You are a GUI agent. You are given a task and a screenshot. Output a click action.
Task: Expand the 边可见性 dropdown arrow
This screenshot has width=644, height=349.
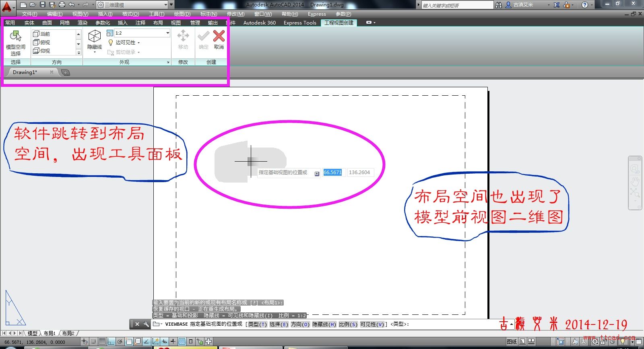[139, 43]
